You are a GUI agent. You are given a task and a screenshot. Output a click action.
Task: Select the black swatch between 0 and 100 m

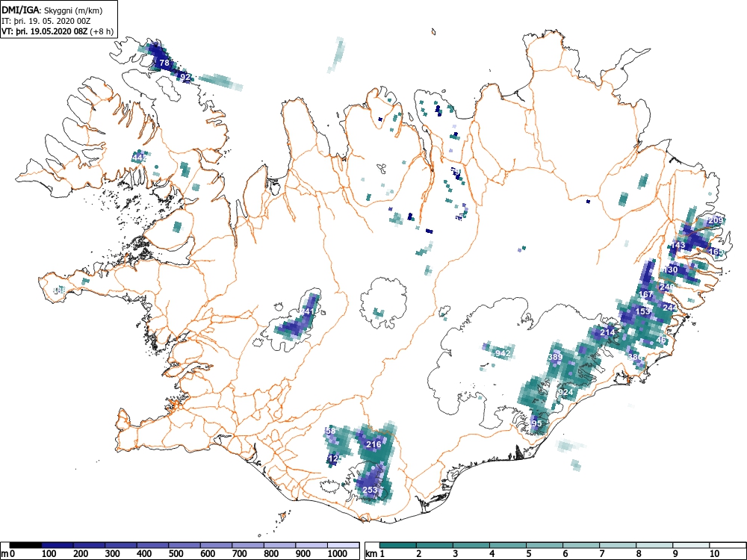pyautogui.click(x=25, y=545)
